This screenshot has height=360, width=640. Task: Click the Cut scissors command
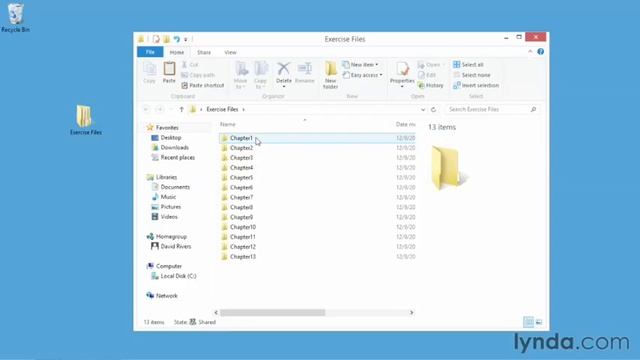(190, 64)
